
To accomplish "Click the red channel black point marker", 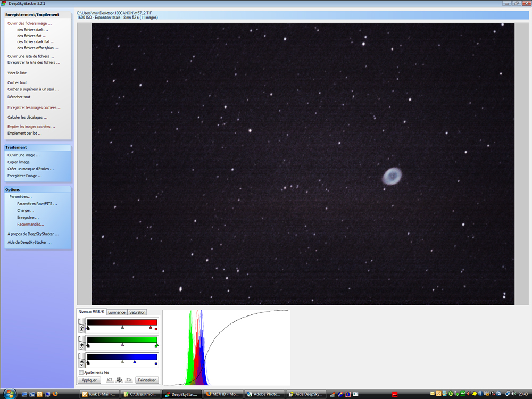I will (88, 328).
